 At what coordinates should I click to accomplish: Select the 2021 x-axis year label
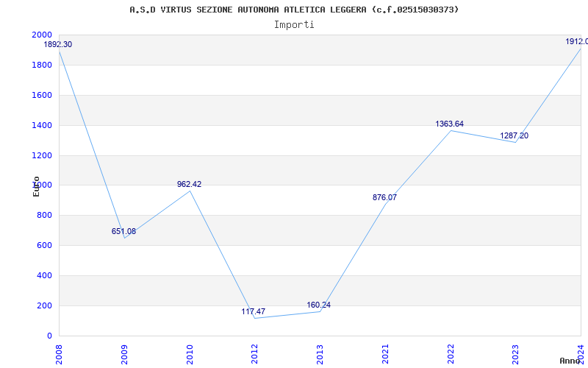pos(385,355)
